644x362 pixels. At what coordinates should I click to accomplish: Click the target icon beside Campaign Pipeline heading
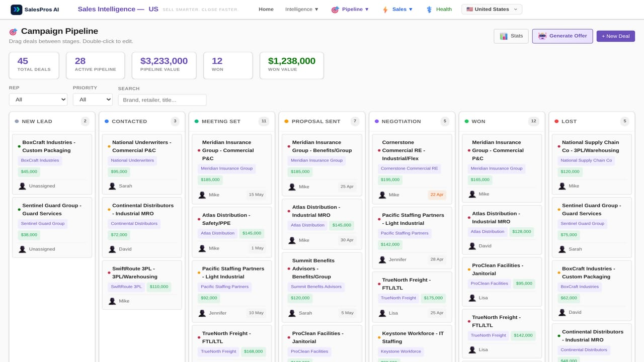[x=13, y=32]
